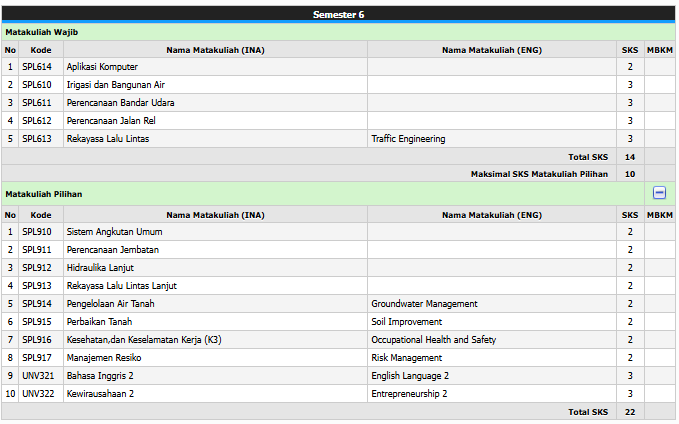
Task: Click Occupational Health and Safety text
Action: 433,340
